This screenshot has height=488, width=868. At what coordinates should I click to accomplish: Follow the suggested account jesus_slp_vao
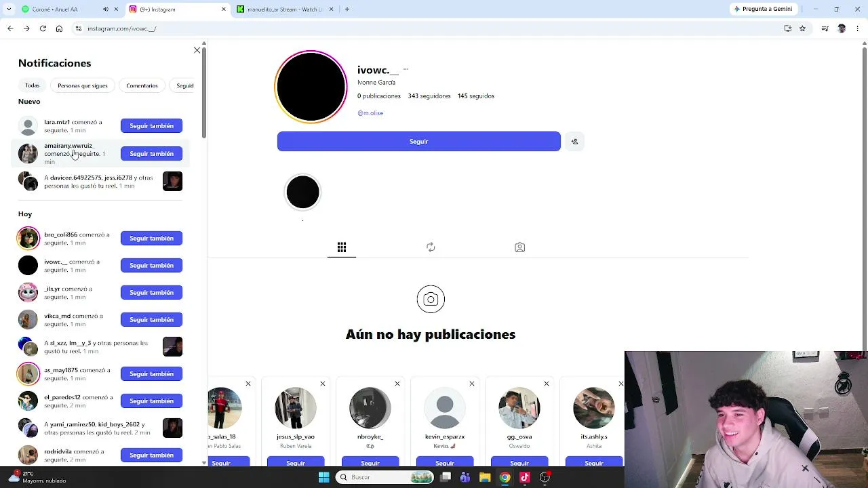click(296, 462)
